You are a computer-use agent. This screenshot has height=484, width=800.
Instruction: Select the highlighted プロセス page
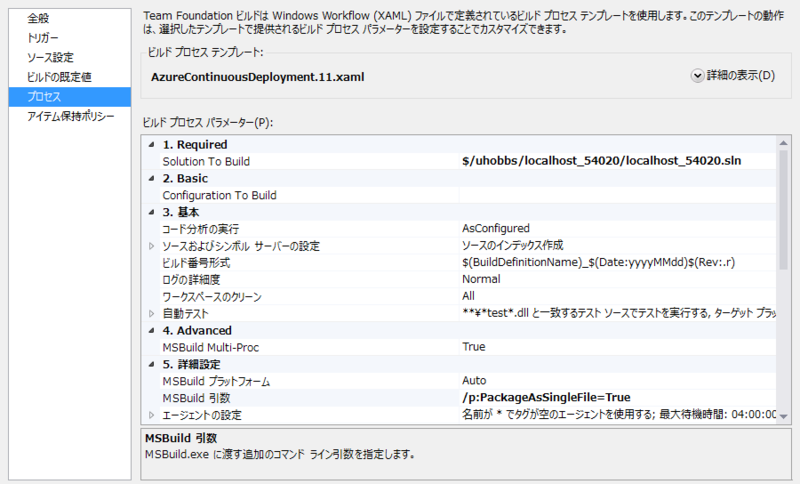69,96
